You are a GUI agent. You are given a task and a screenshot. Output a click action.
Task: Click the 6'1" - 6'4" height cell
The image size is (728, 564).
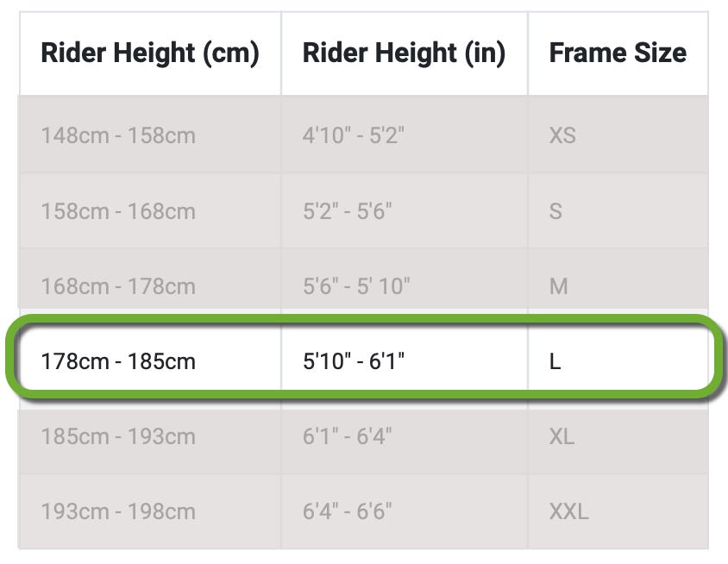(348, 436)
